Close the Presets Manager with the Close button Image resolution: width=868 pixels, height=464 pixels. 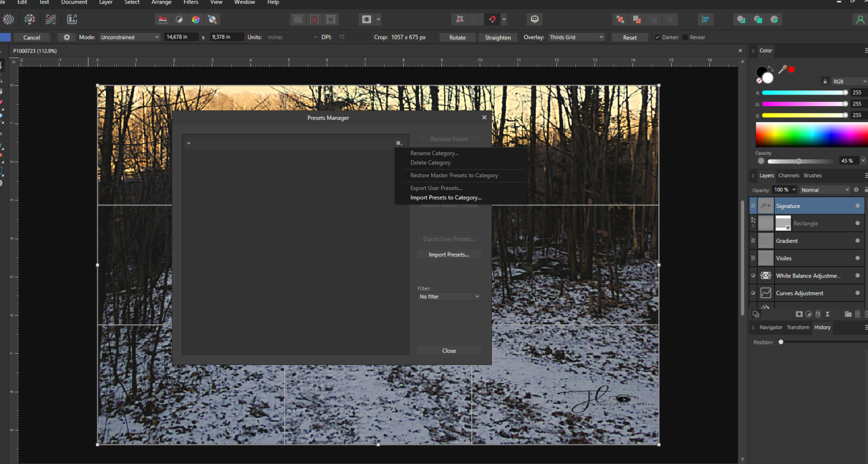click(x=448, y=350)
